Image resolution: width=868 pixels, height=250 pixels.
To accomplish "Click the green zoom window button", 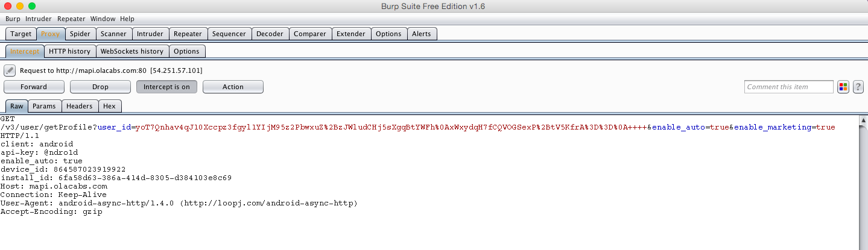I will coord(32,6).
